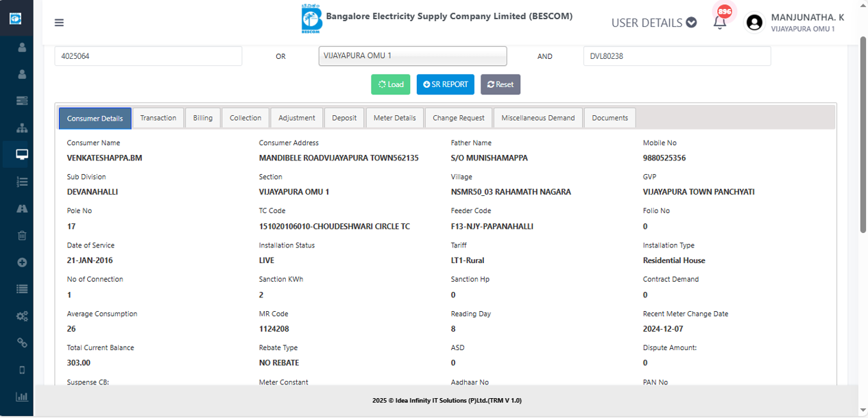
Task: Click the average consumption value 26
Action: point(71,329)
